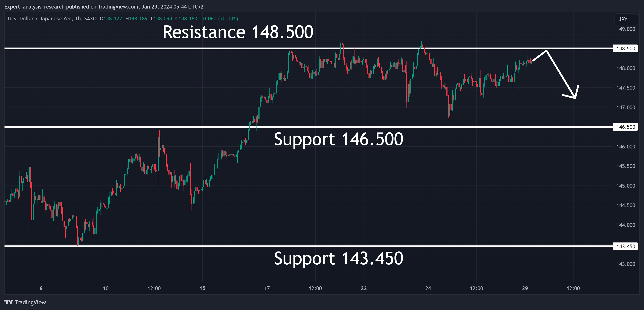This screenshot has width=644, height=310.
Task: Click the TradingView logo icon
Action: (x=9, y=302)
